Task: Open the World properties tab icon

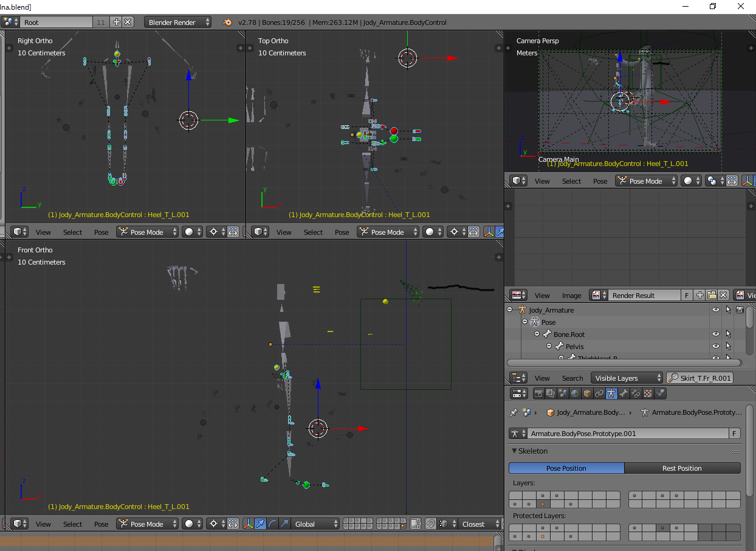Action: click(575, 393)
